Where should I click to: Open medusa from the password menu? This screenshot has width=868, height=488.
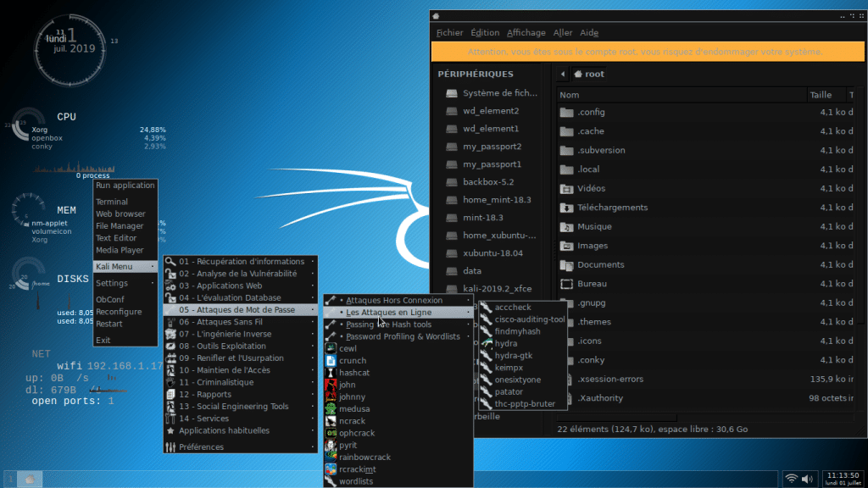click(x=354, y=408)
